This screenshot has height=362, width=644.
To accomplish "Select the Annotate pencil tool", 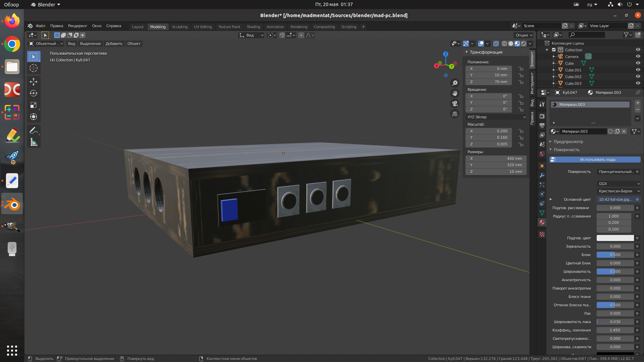I will pos(34,131).
